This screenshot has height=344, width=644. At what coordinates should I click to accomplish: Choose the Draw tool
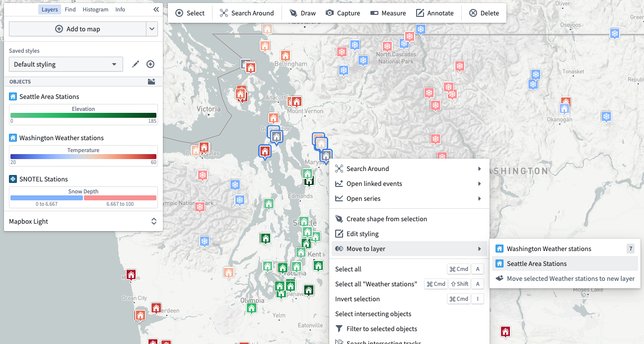click(x=303, y=13)
